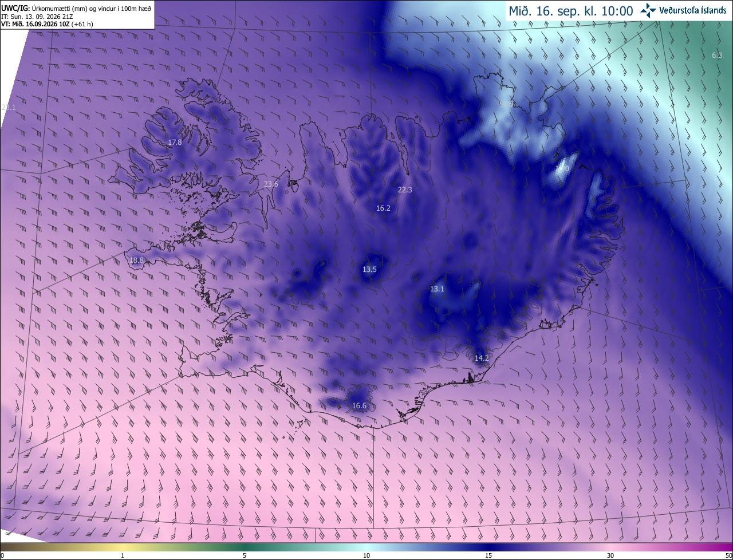The width and height of the screenshot is (733, 560).
Task: Click the 30 mark on color legend
Action: (610, 555)
